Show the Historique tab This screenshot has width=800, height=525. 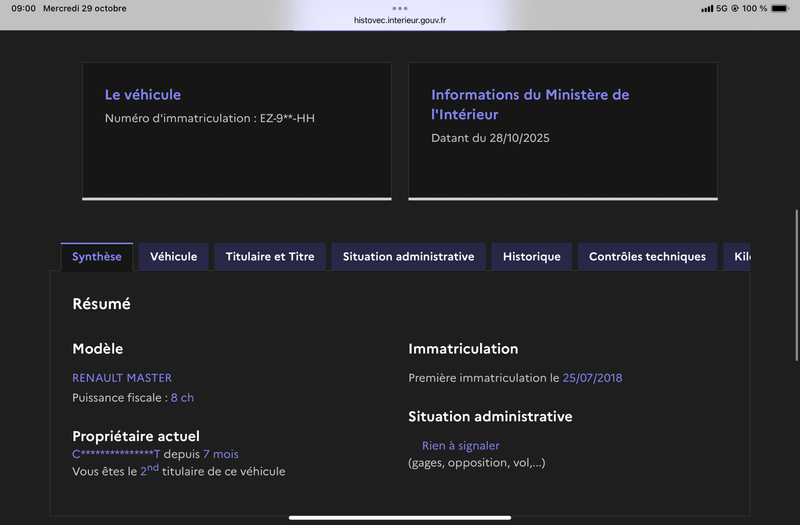tap(532, 257)
